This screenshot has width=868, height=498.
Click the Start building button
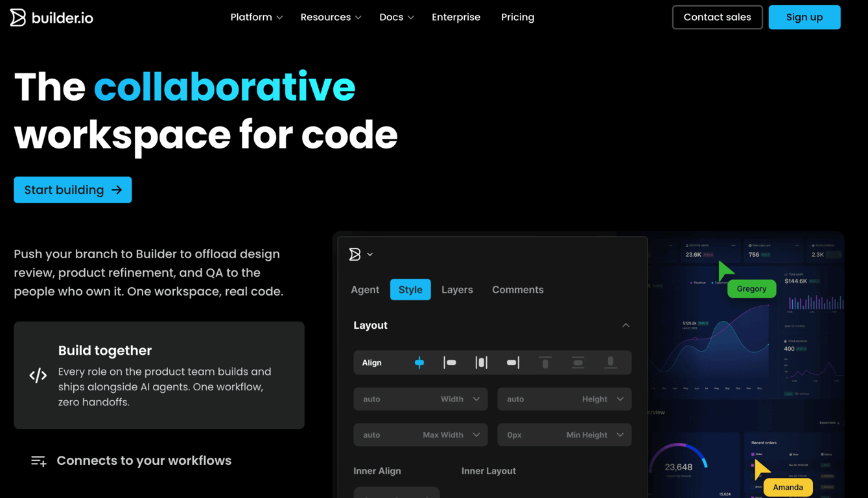pos(73,190)
